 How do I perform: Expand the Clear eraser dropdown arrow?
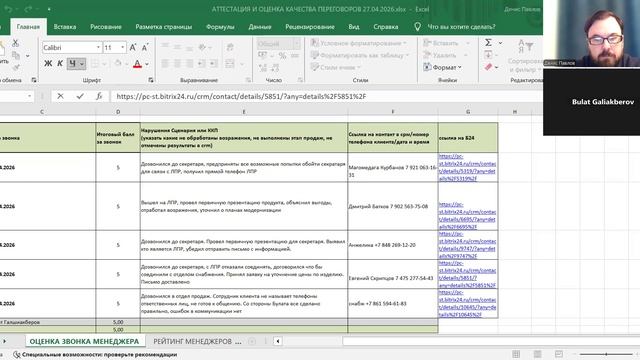[x=497, y=68]
